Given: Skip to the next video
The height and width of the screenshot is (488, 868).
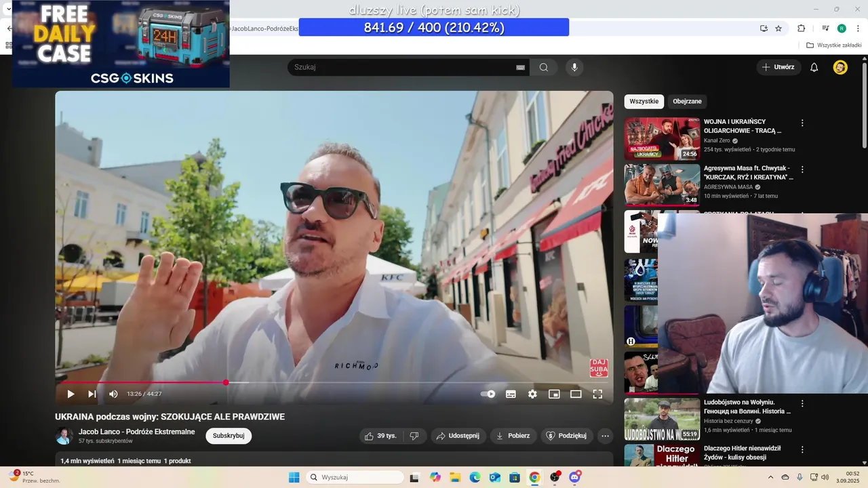Looking at the screenshot, I should (x=92, y=394).
